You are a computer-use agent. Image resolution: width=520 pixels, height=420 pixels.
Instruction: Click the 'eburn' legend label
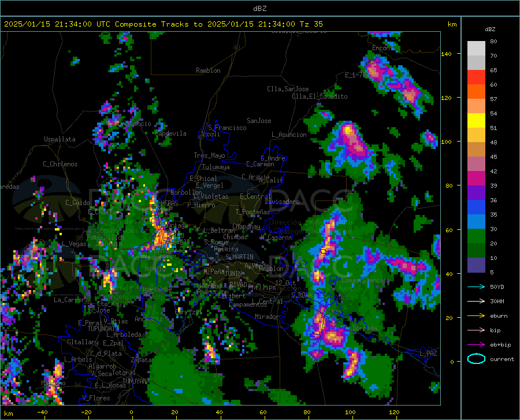coord(499,316)
